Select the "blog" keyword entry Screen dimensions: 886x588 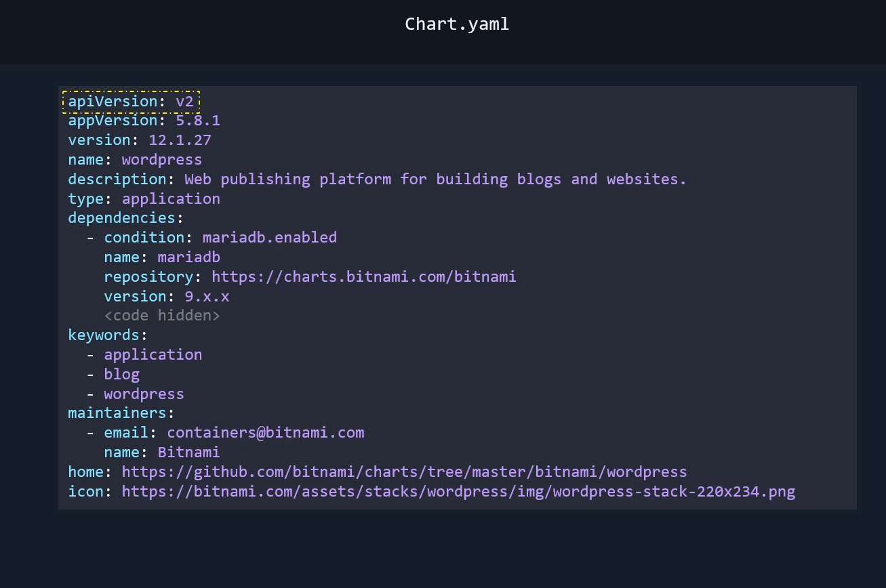[121, 375]
